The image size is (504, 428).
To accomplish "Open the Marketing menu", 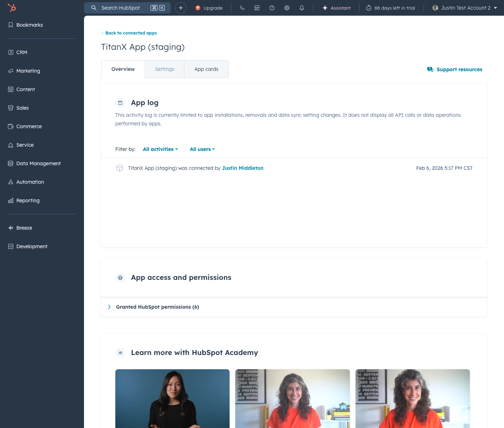I will [x=24, y=71].
